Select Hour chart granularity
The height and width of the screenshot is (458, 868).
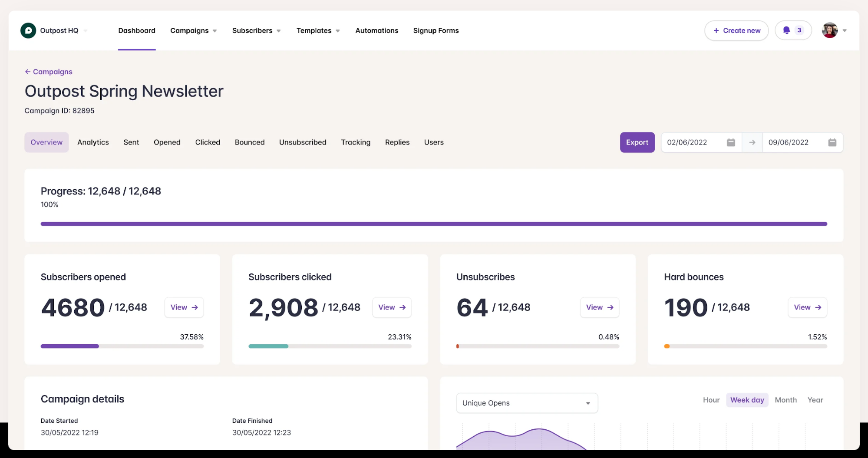(x=711, y=400)
